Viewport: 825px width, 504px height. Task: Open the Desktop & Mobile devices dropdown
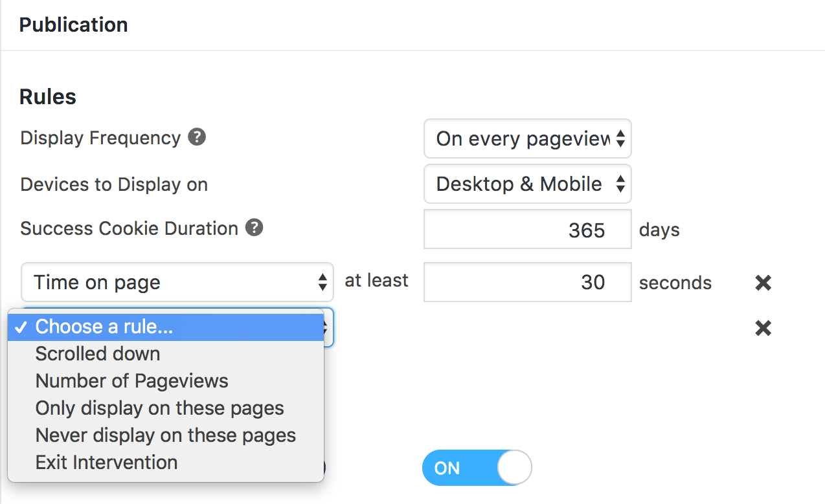[x=527, y=184]
